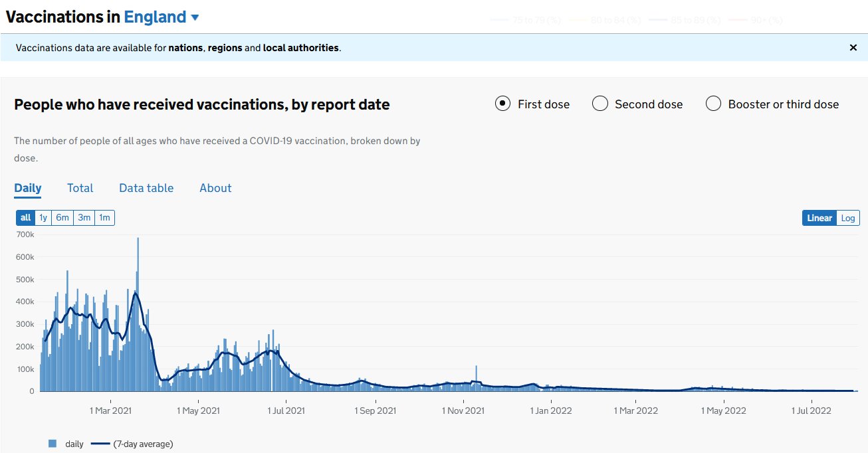Switch chart scale to Linear
Viewport: 868px width, 453px height.
point(819,219)
